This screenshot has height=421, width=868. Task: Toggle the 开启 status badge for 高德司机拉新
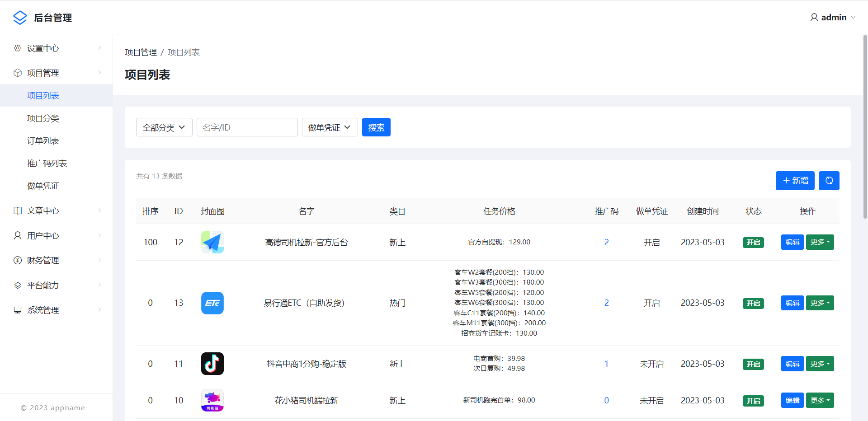[753, 243]
